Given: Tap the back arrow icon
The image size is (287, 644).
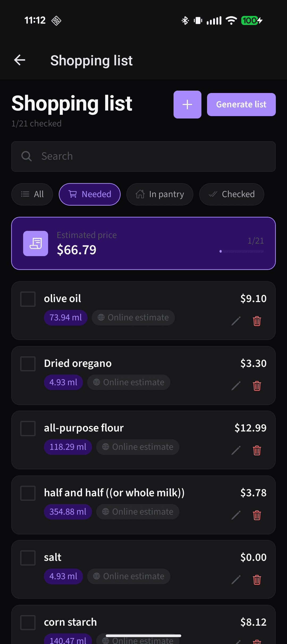Looking at the screenshot, I should click(x=20, y=60).
